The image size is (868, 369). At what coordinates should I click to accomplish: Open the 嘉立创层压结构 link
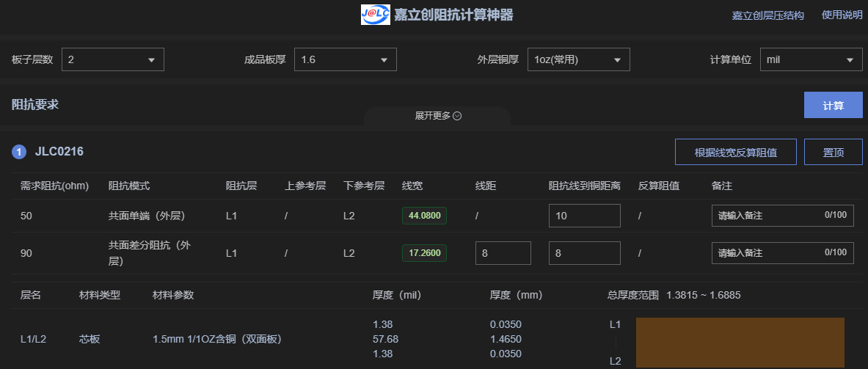click(767, 15)
